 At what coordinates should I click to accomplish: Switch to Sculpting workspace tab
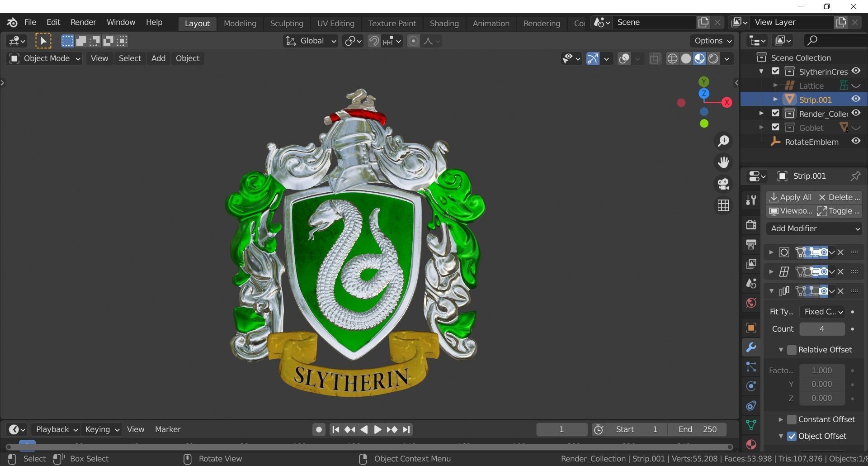coord(287,24)
